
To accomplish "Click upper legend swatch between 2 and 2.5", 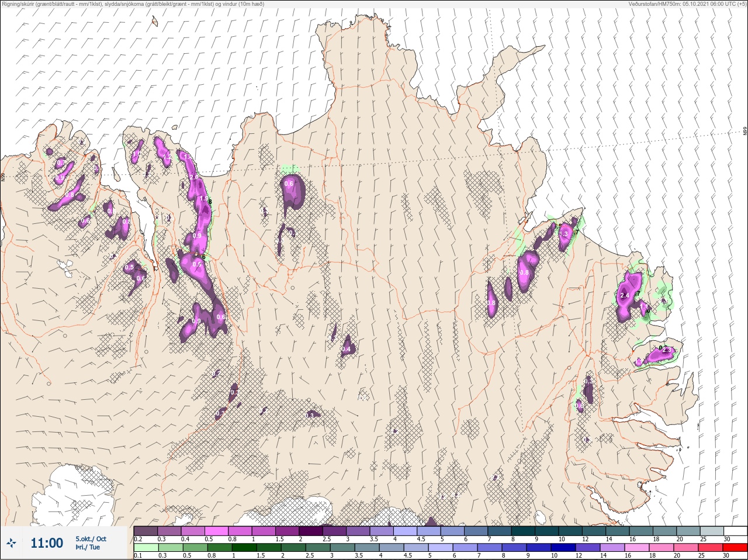I will 311,531.
